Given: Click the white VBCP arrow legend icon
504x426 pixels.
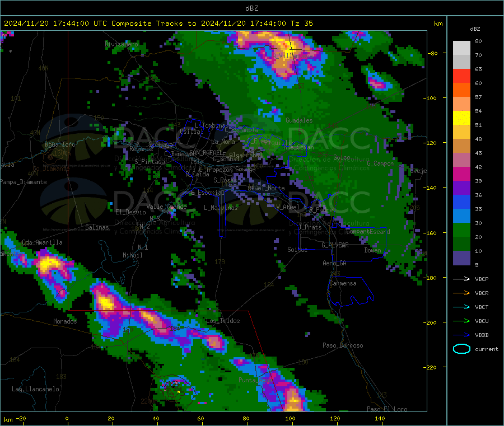Looking at the screenshot, I should pyautogui.click(x=461, y=279).
